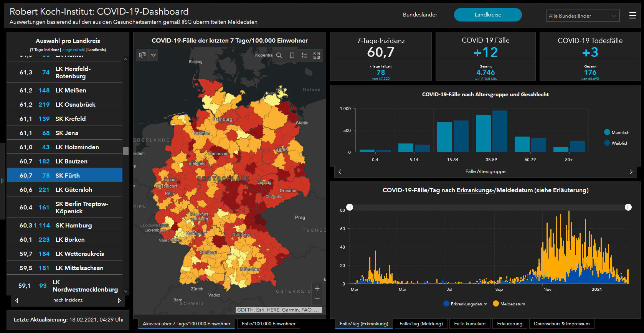
Task: Go to next chart after Fälle Altersgruppe
Action: point(631,171)
